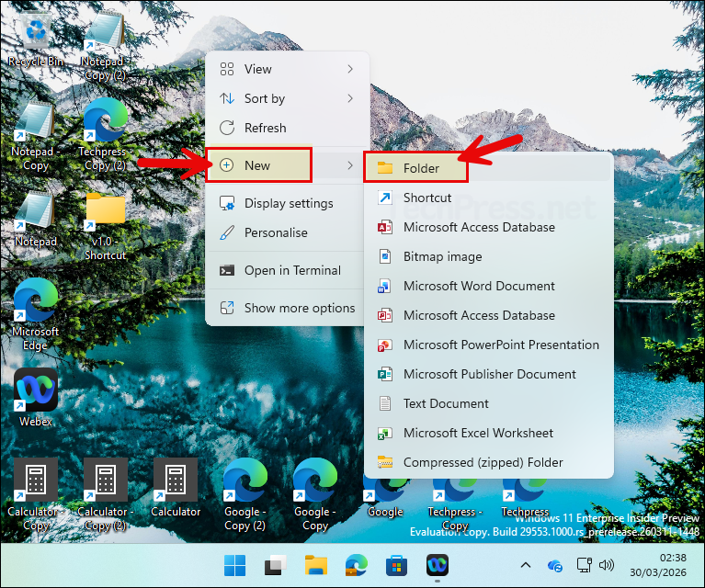This screenshot has width=705, height=588.
Task: Expand the View submenu
Action: coord(288,69)
